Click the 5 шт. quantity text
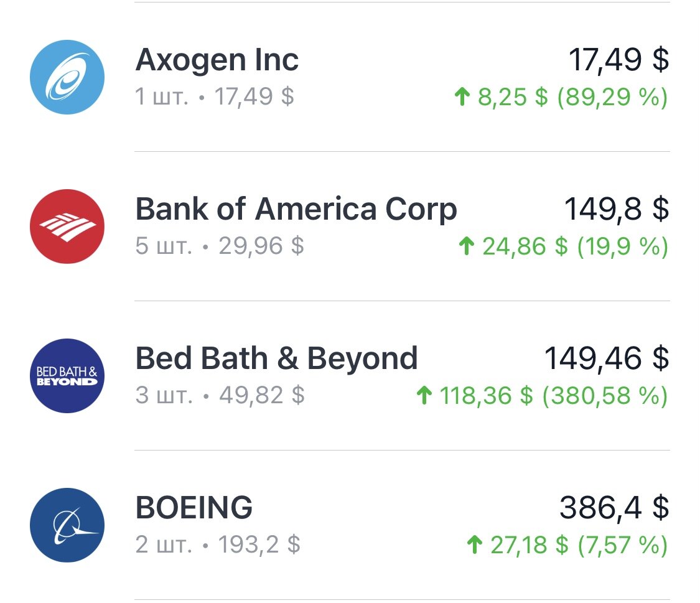The width and height of the screenshot is (700, 603). tap(164, 246)
